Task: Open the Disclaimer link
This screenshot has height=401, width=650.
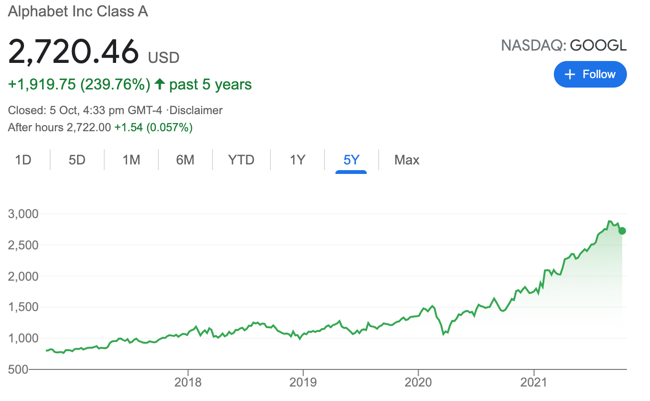Action: click(x=197, y=110)
